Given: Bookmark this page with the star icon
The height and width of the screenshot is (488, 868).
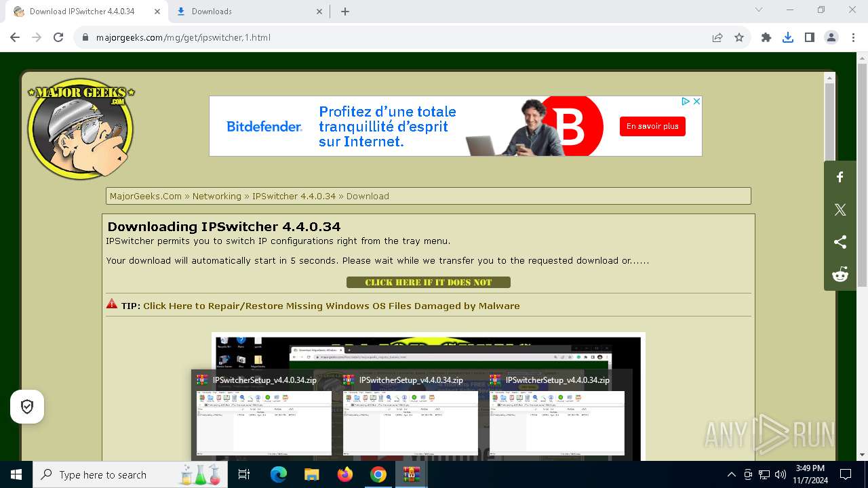Looking at the screenshot, I should point(739,37).
